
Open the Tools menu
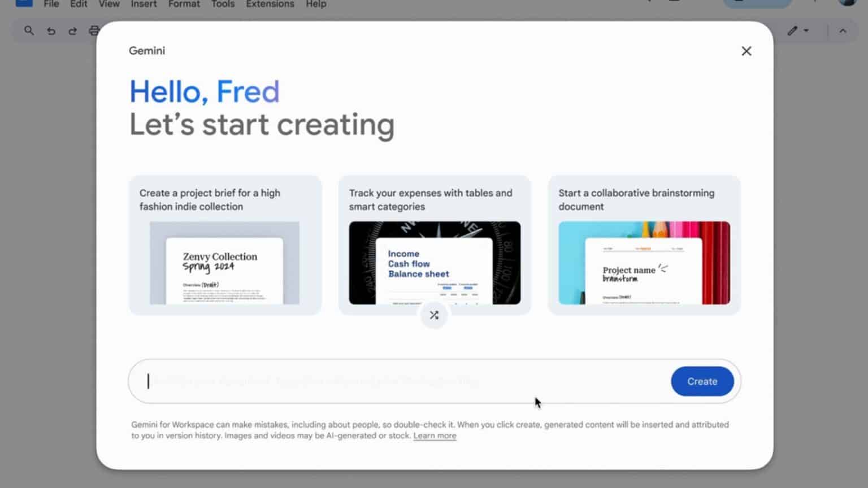click(x=222, y=5)
